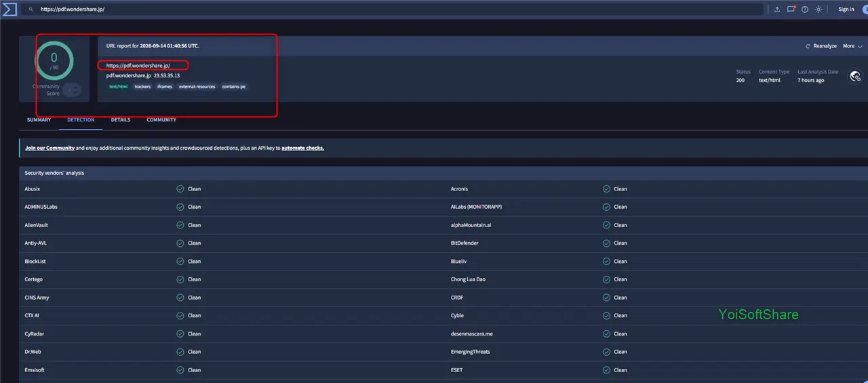Click the Emsisoft vendor name

35,370
